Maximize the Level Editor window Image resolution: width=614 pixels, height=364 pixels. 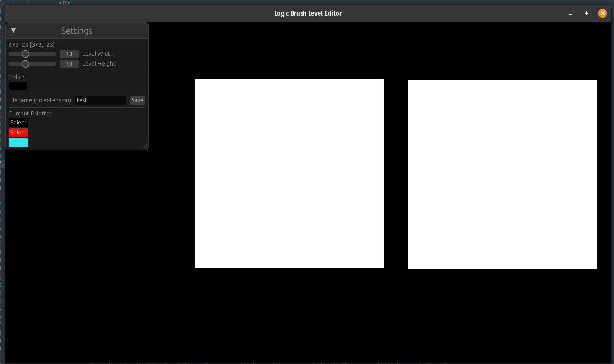click(587, 13)
